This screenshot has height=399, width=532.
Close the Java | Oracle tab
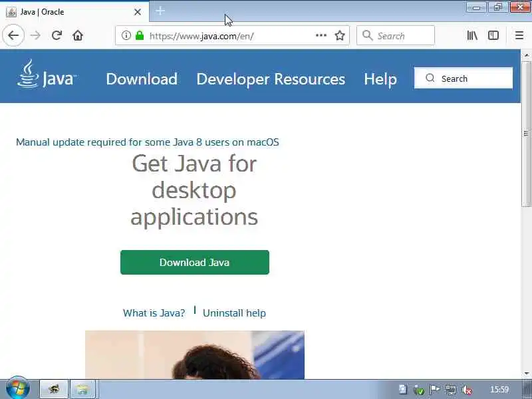coord(138,12)
